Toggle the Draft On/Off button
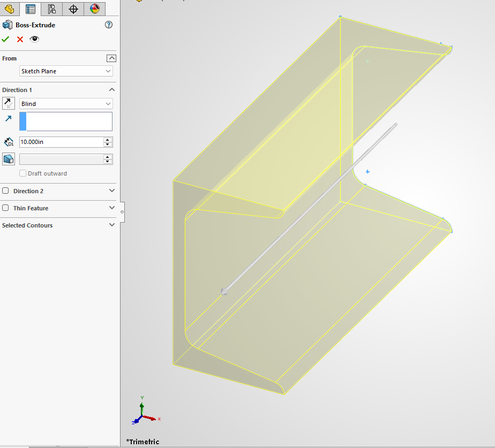495x448 pixels. tap(9, 159)
